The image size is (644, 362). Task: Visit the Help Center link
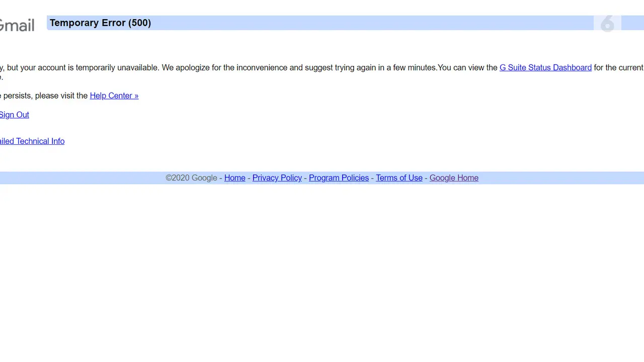click(x=114, y=96)
